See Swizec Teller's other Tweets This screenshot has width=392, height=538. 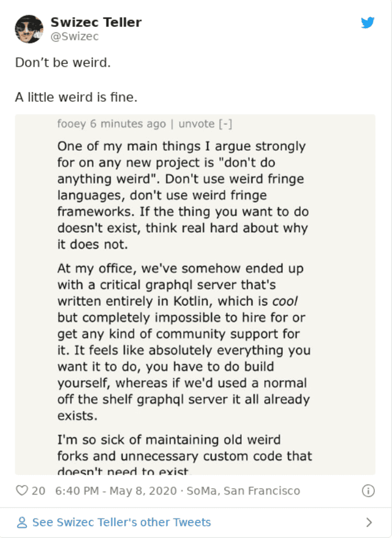[x=121, y=523]
